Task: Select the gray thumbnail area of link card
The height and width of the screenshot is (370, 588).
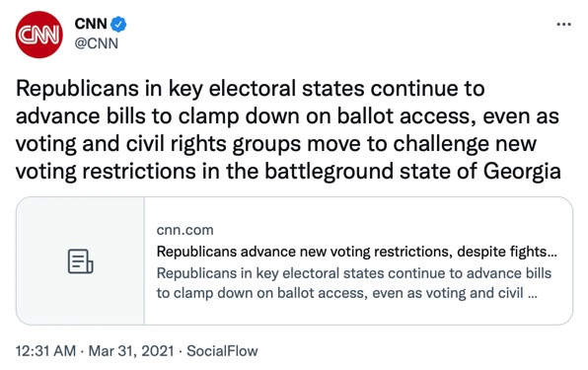Action: tap(80, 260)
